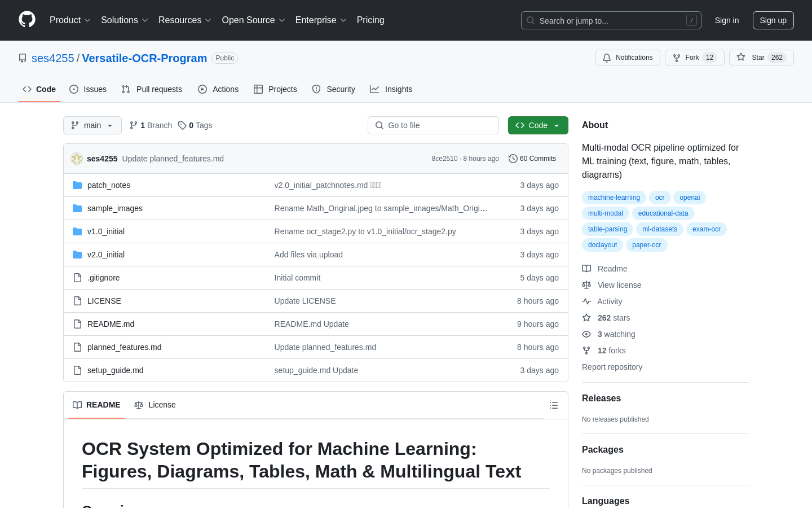The width and height of the screenshot is (812, 508).
Task: Click the ses4255 avatar in commit bar
Action: pos(77,159)
